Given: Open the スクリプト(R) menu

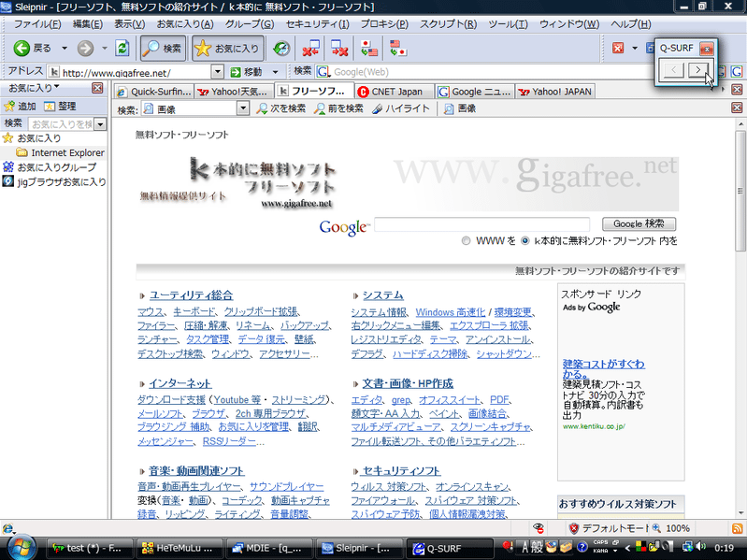Looking at the screenshot, I should pos(448,23).
